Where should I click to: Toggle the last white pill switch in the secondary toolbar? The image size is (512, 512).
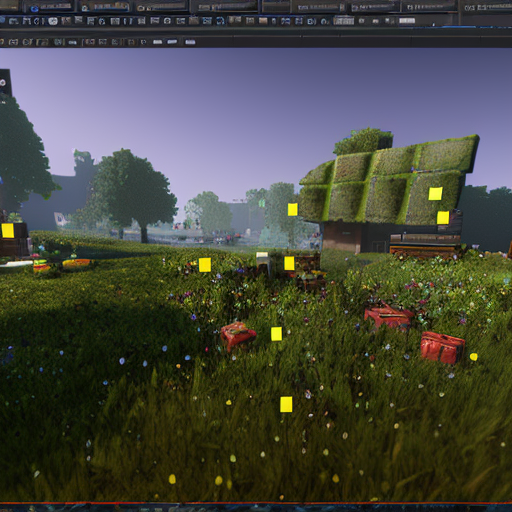point(190,42)
